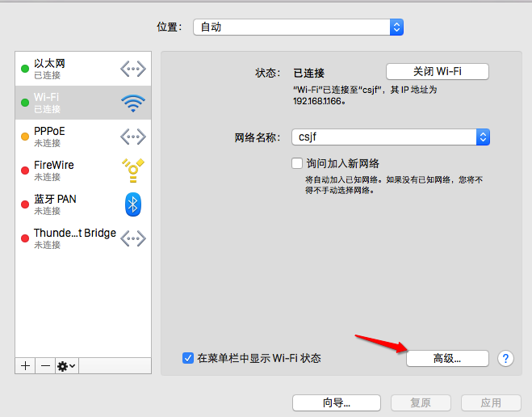Screen dimensions: 532x417
Task: Click the minus button to remove service
Action: tap(45, 365)
